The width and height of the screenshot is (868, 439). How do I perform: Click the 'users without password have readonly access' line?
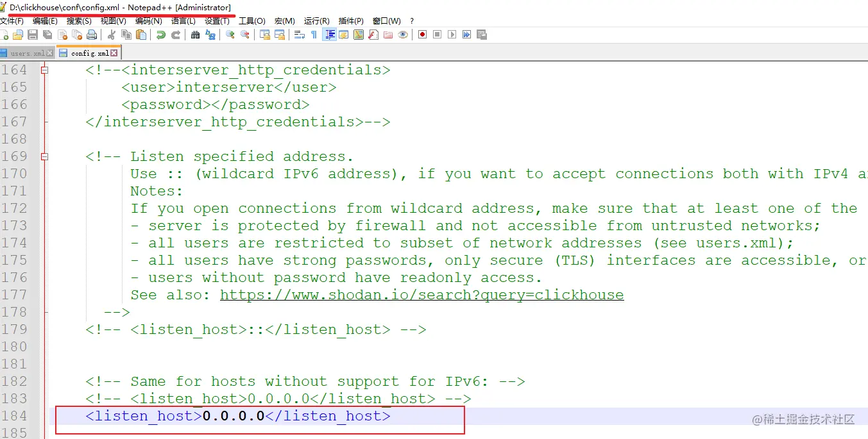pyautogui.click(x=336, y=277)
